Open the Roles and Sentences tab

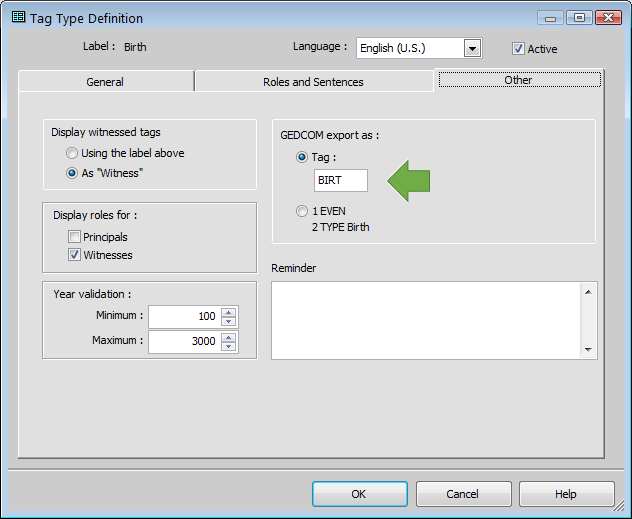click(313, 82)
